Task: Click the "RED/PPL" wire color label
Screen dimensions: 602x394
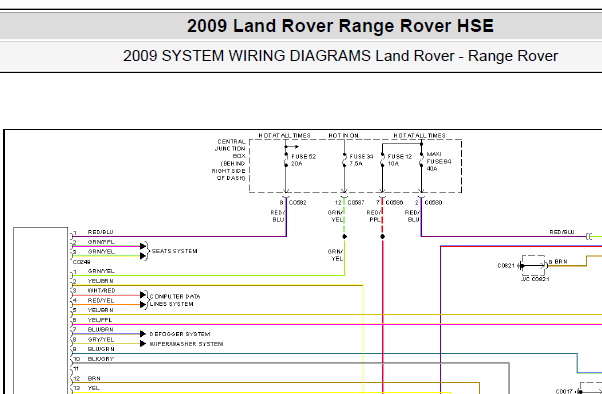Action: pos(374,216)
